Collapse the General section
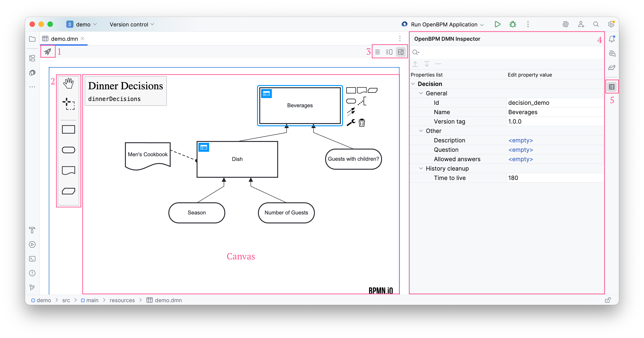This screenshot has height=338, width=644. (x=421, y=93)
